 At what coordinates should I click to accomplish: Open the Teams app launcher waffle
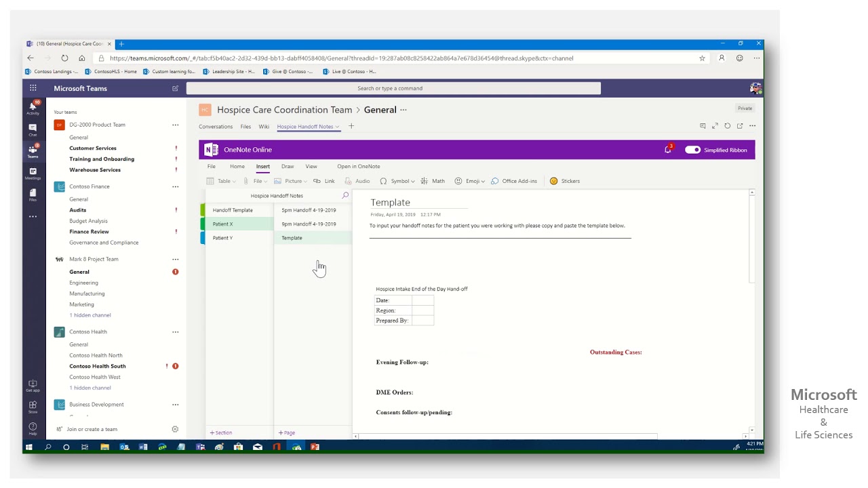(x=33, y=88)
